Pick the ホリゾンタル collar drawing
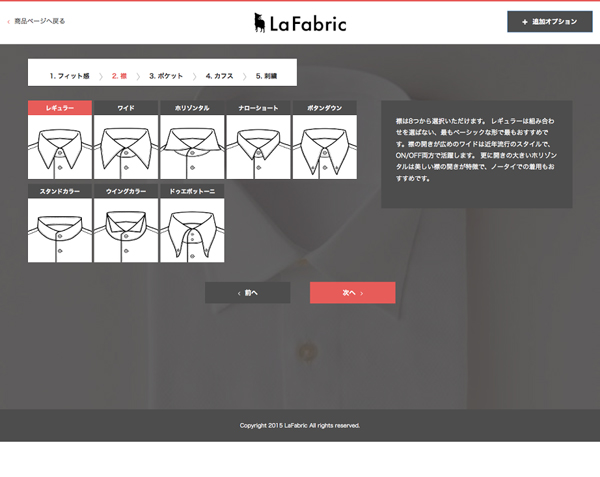 tap(192, 147)
